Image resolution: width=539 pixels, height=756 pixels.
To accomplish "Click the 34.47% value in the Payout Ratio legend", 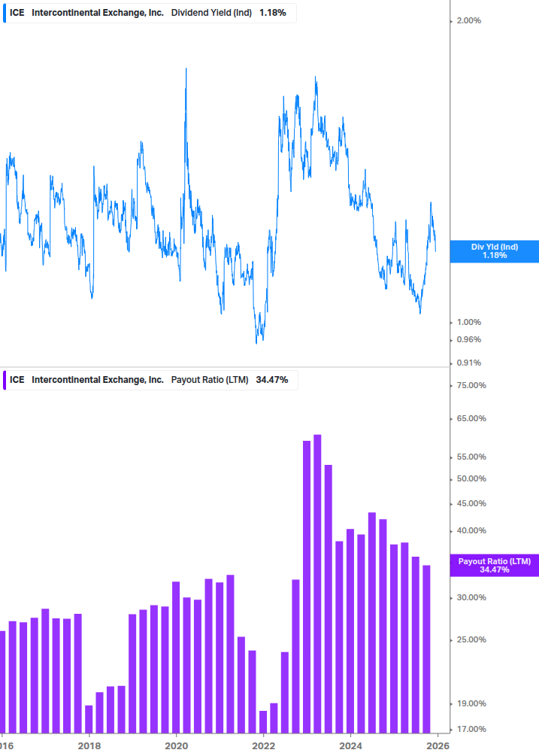I will click(x=272, y=380).
